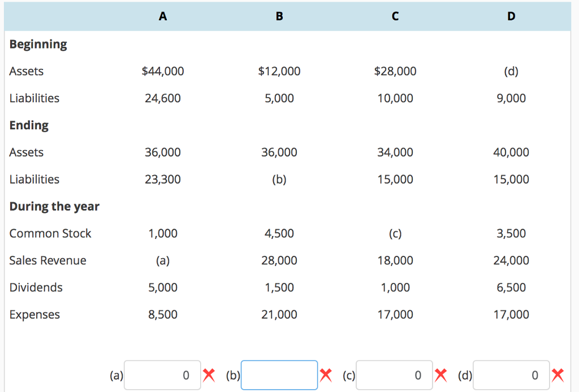Click the (c) placeholder in Common Stock row
579x392 pixels.
395,233
